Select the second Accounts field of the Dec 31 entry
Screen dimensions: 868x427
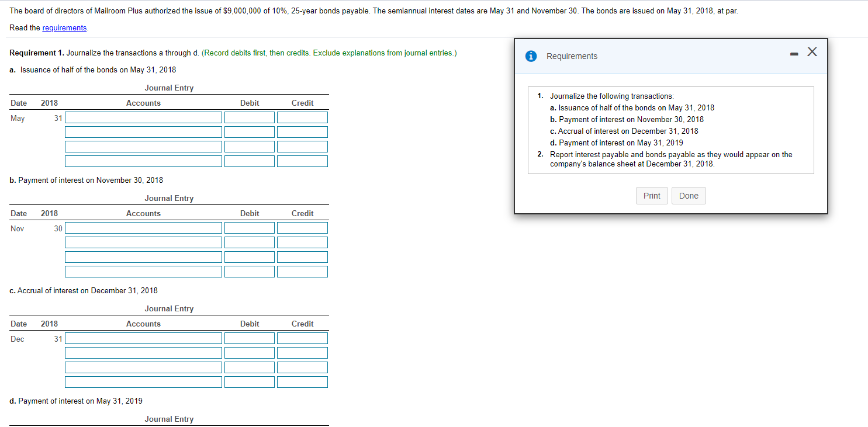pyautogui.click(x=144, y=353)
